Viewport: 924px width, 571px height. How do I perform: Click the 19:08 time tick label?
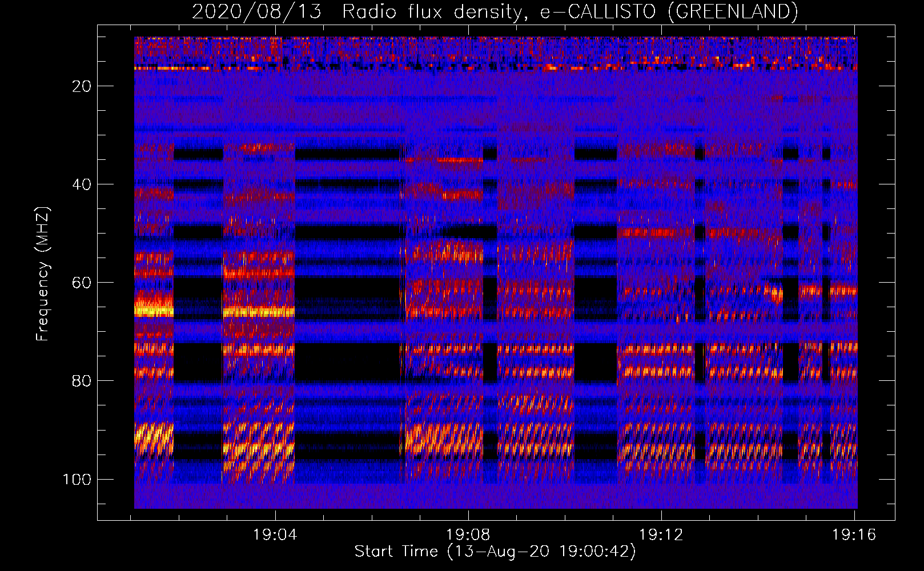point(468,535)
